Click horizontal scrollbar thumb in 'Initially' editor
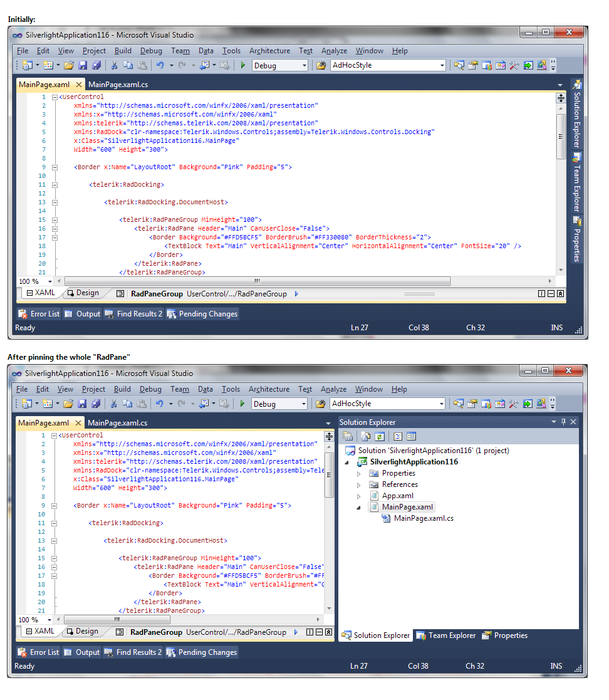 click(258, 281)
